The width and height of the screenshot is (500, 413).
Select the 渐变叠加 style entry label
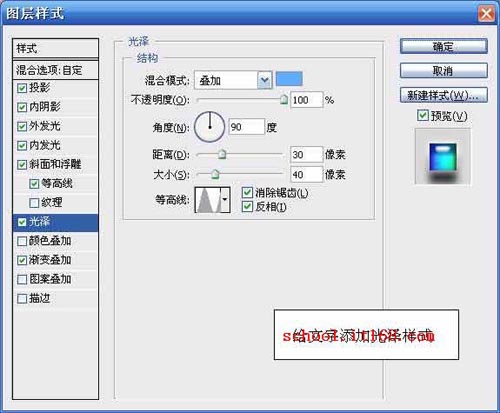(x=50, y=260)
